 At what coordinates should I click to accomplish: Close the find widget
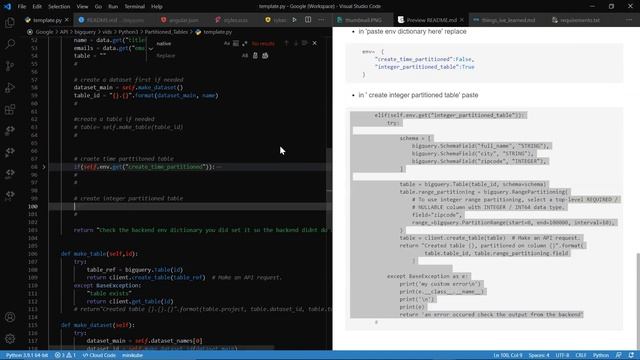(x=314, y=43)
